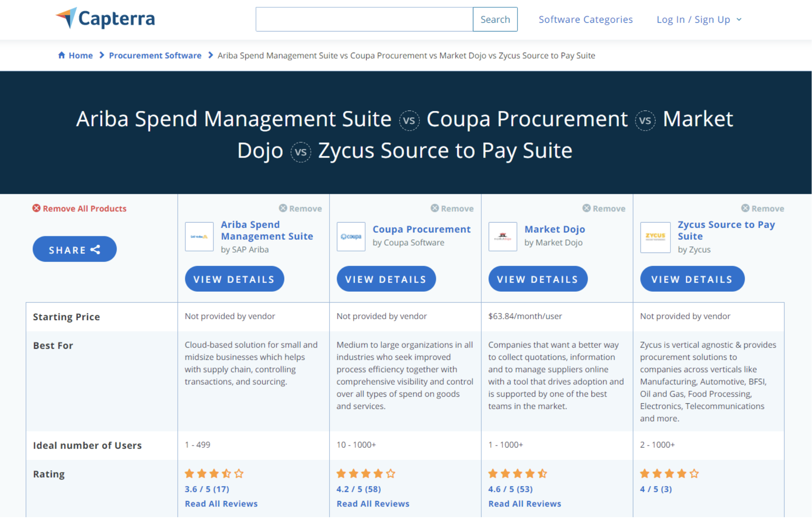Screen dimensions: 812x519
Task: Go to Procurement Software breadcrumb
Action: tap(155, 55)
